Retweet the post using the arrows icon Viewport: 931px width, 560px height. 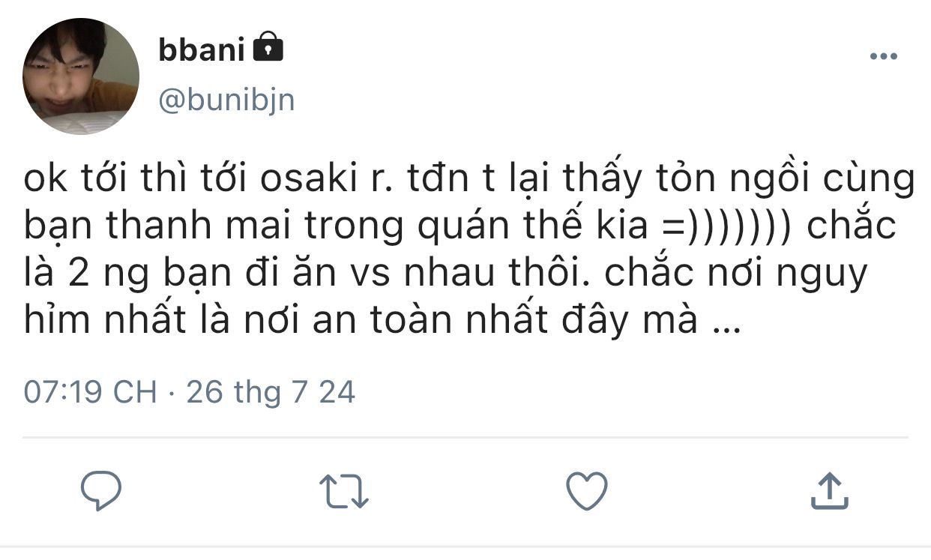pos(344,492)
